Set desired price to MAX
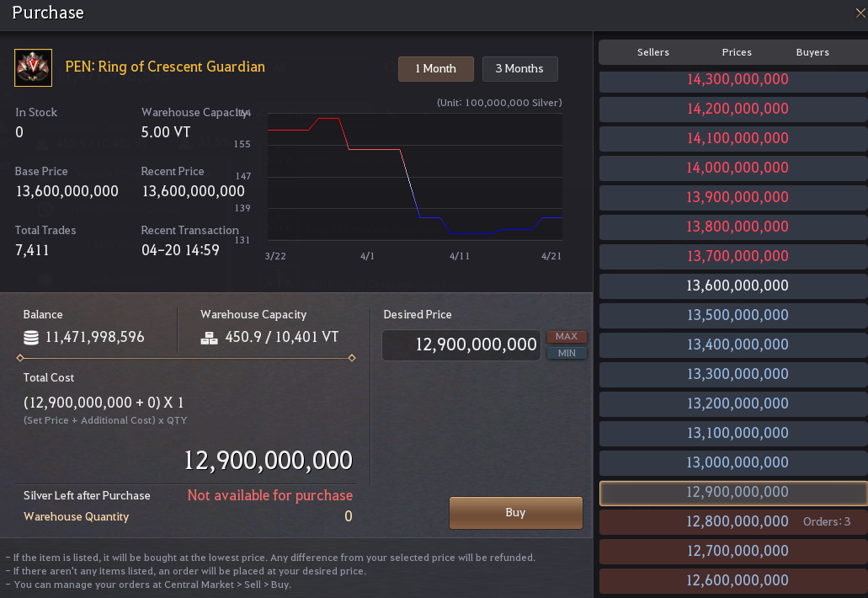 (x=567, y=336)
